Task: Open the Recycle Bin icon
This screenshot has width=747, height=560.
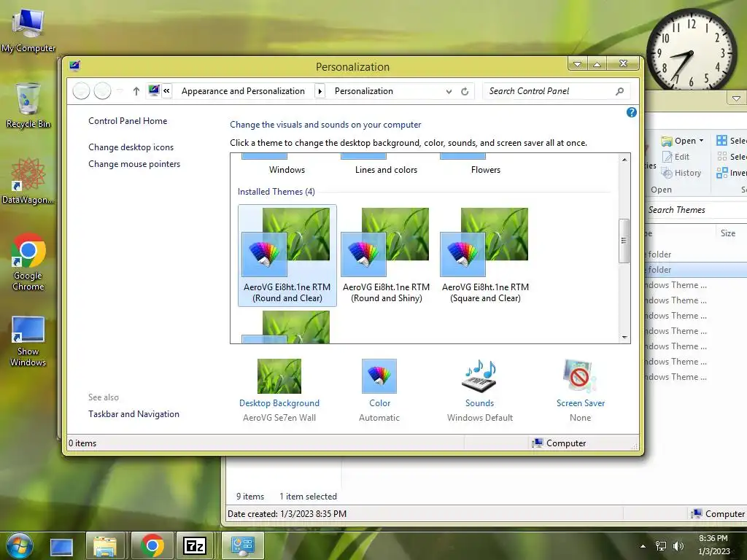Action: (28, 106)
